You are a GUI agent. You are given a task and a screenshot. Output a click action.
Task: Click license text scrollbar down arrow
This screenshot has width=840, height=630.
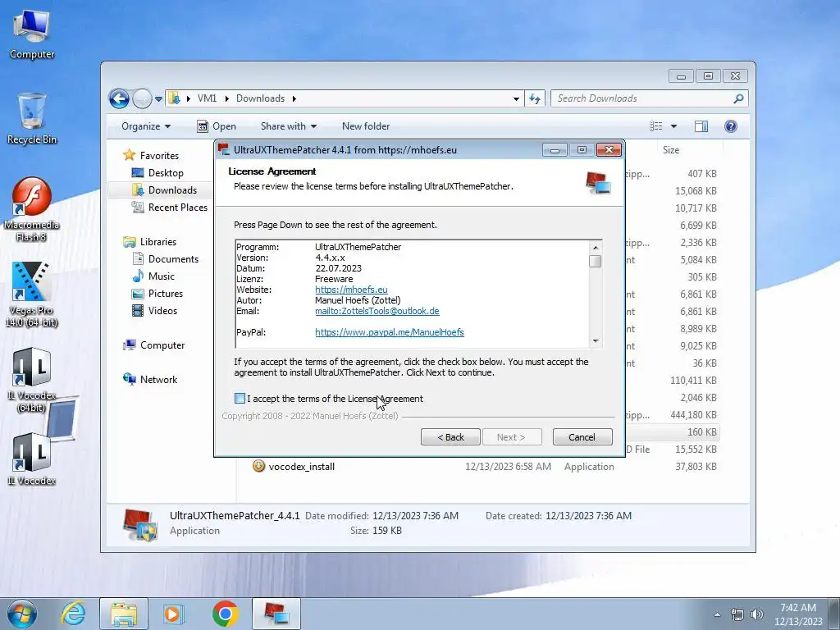[596, 341]
